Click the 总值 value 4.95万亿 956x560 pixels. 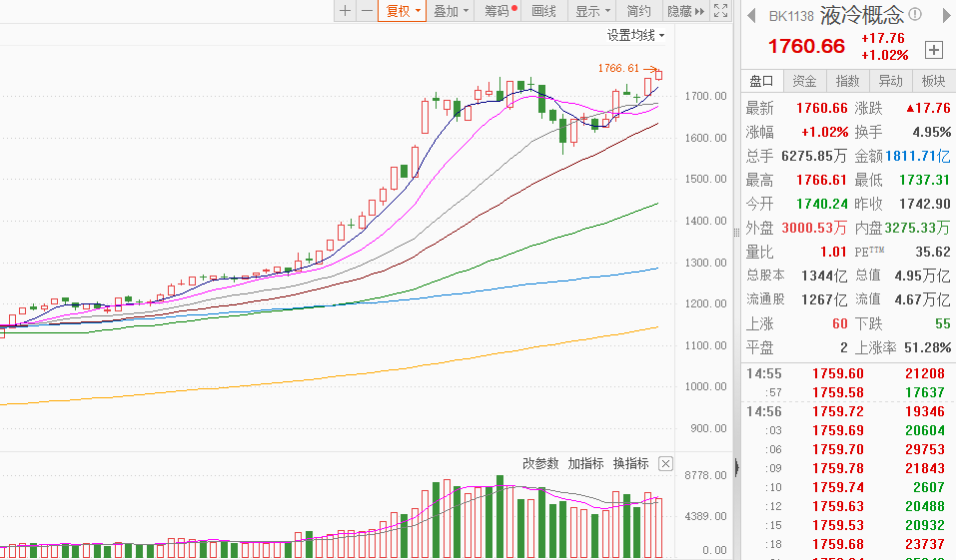pos(922,276)
